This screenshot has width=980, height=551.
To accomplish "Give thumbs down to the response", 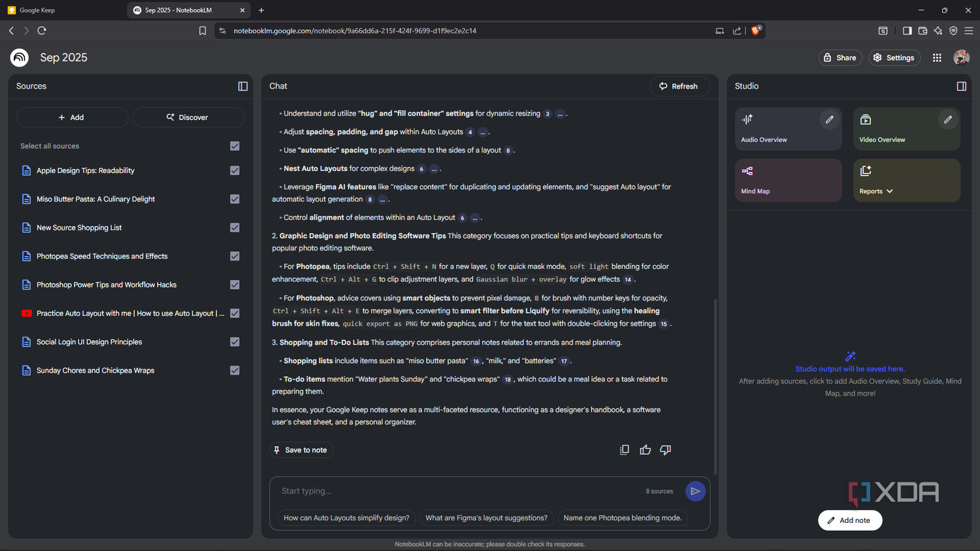I will tap(666, 450).
